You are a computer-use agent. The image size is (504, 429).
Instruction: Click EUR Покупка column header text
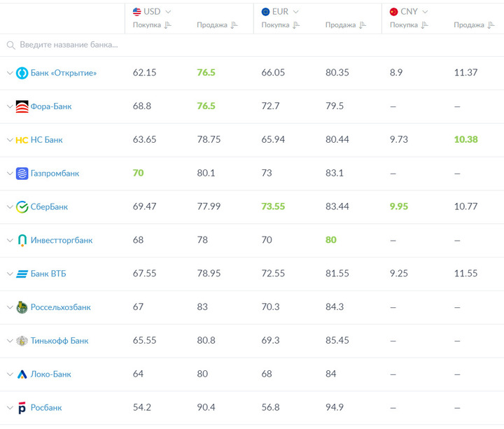276,25
